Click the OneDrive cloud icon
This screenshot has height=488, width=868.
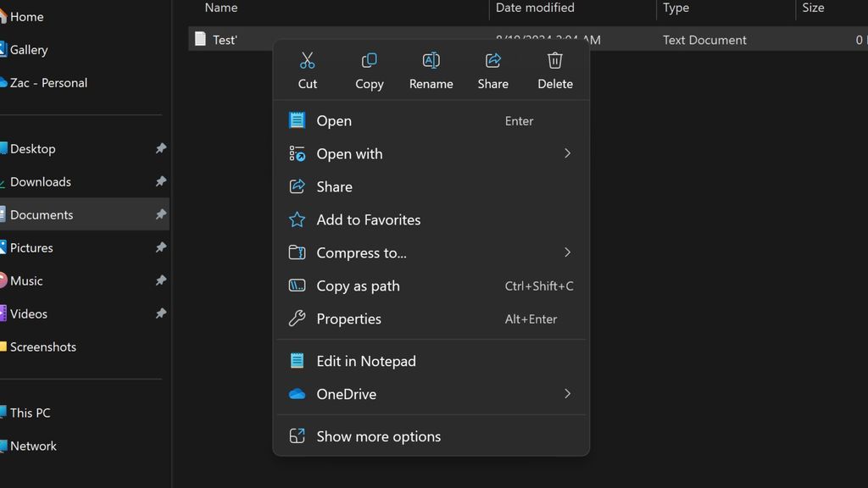click(297, 393)
